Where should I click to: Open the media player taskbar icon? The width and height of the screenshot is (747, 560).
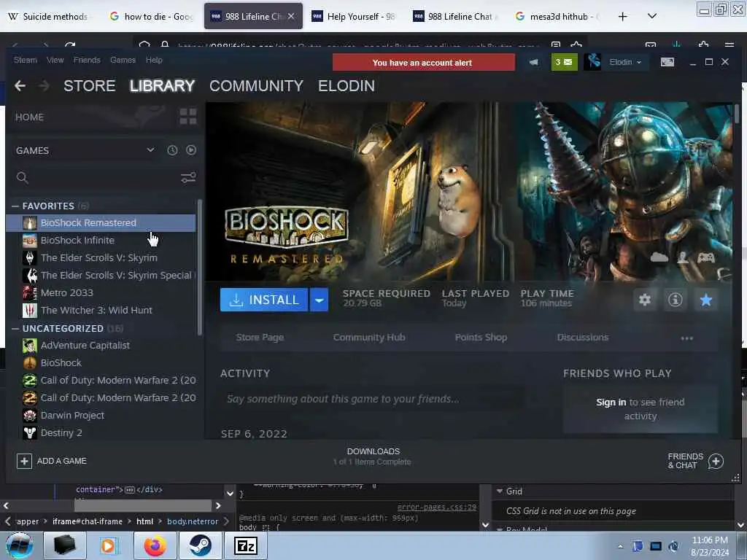(x=109, y=545)
